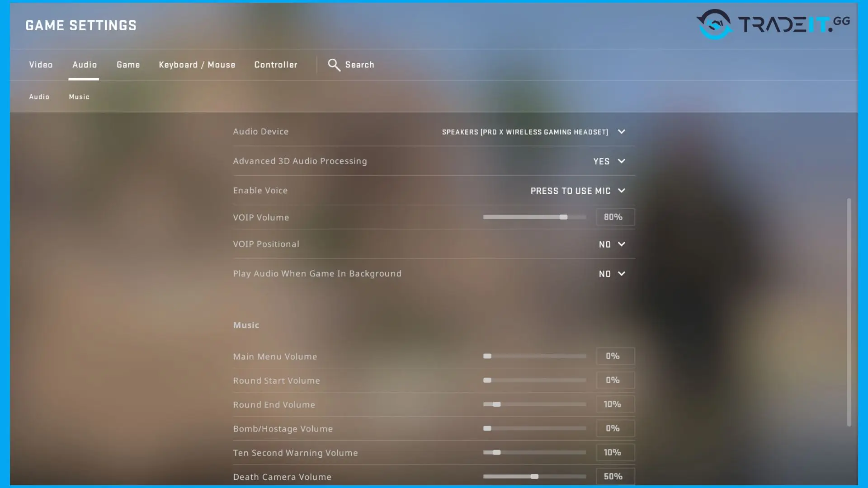Adjust the Round Start Volume slider
This screenshot has height=488, width=868.
(535, 380)
